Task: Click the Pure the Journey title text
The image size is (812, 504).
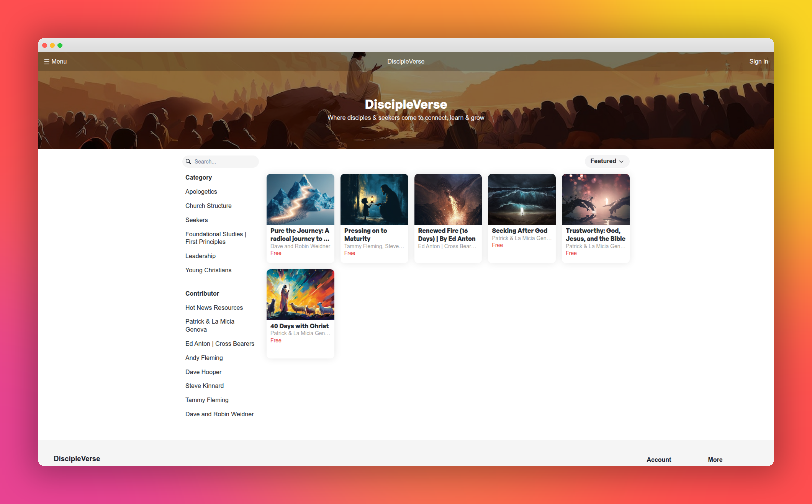Action: pyautogui.click(x=300, y=234)
